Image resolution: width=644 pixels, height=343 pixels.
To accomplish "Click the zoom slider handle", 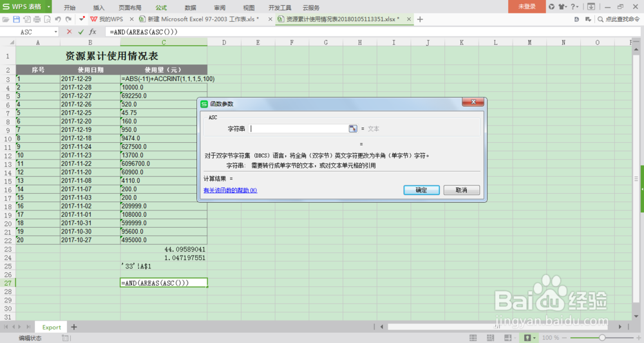I will 602,338.
